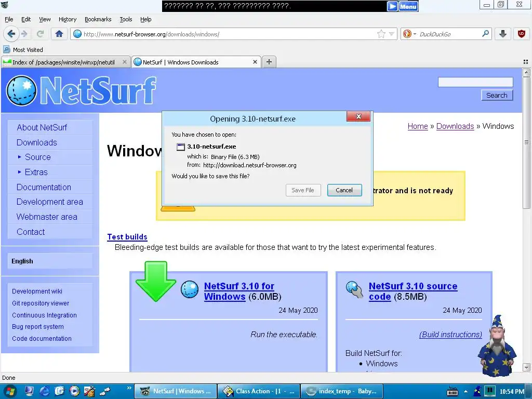The height and width of the screenshot is (399, 532).
Task: Close the Opening 3.10-netsurf.exe dialog
Action: pyautogui.click(x=358, y=116)
